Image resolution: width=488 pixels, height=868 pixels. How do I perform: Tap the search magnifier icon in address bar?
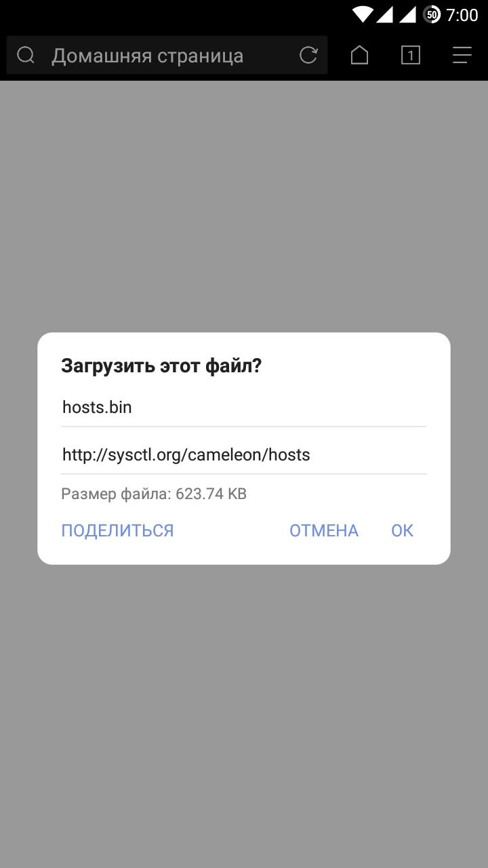[x=26, y=55]
